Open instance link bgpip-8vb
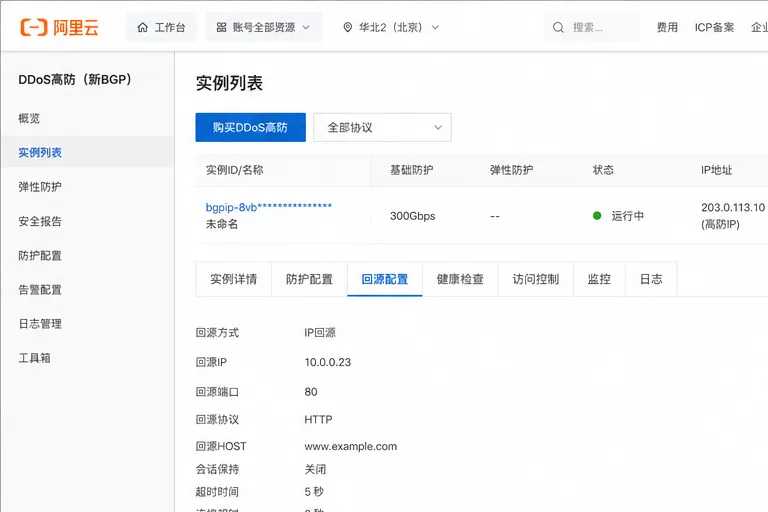The height and width of the screenshot is (512, 768). (268, 207)
